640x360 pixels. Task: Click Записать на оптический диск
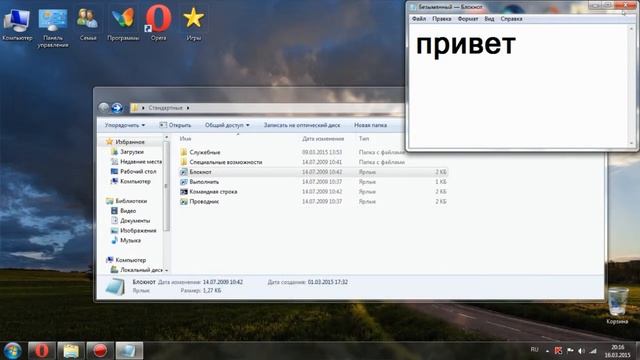pyautogui.click(x=302, y=125)
